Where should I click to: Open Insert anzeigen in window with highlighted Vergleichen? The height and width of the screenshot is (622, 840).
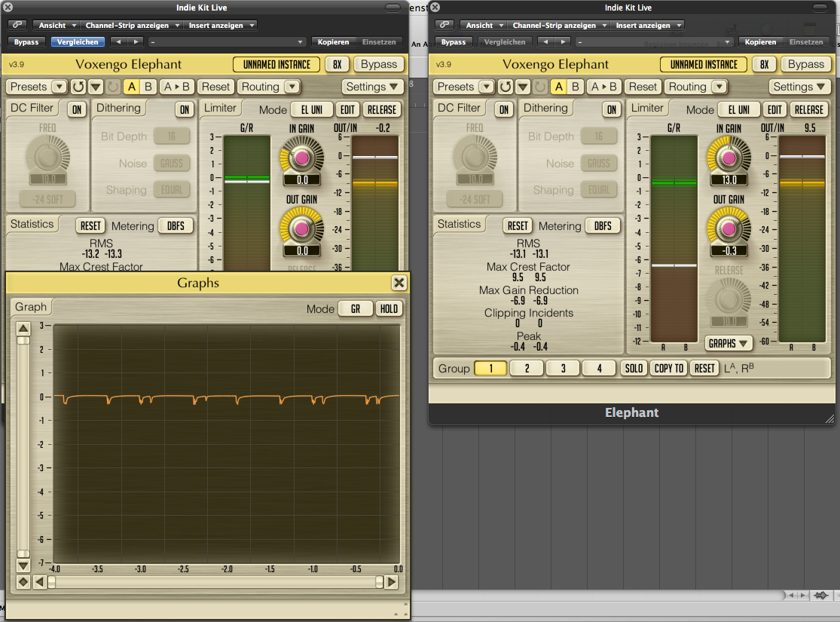(220, 25)
